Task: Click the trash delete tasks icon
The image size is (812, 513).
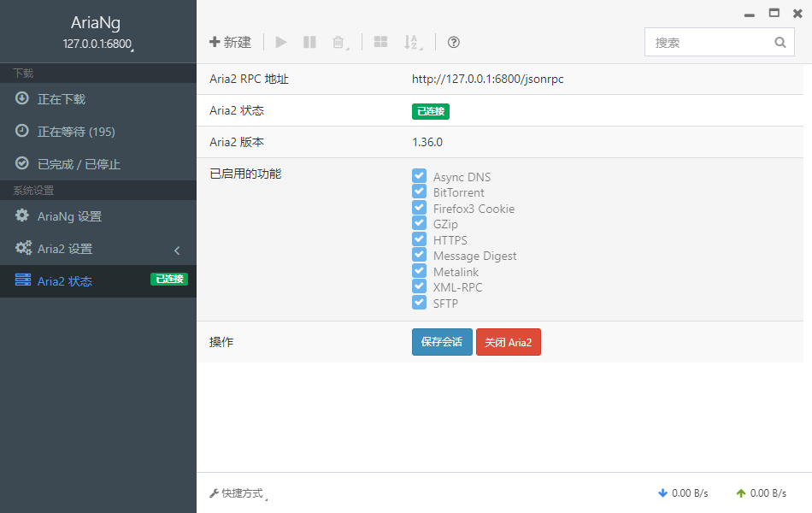Action: (x=338, y=42)
